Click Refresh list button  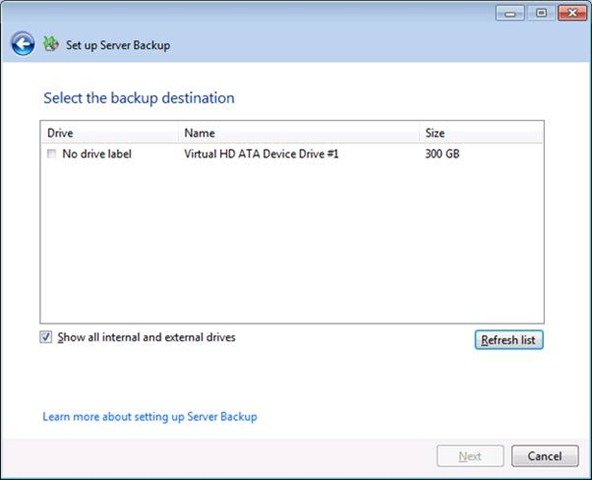[x=509, y=340]
